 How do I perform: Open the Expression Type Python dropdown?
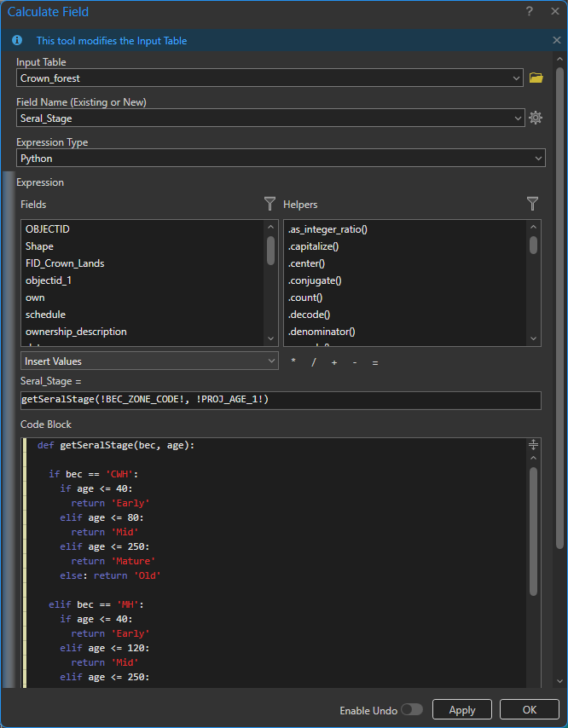click(281, 158)
